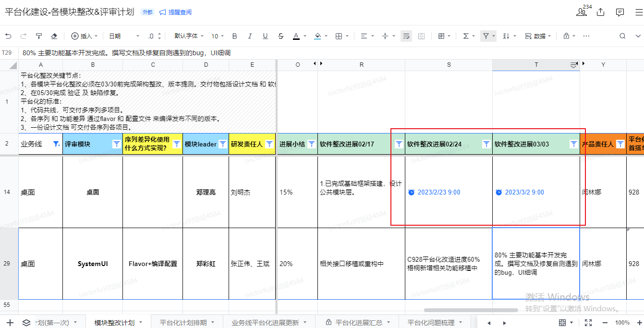
Task: Click the conditional formatting icon
Action: click(x=441, y=36)
